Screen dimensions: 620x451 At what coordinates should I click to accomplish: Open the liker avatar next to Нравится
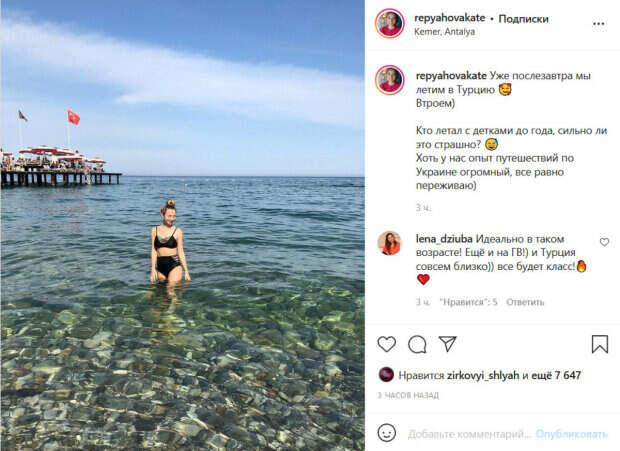(x=386, y=374)
